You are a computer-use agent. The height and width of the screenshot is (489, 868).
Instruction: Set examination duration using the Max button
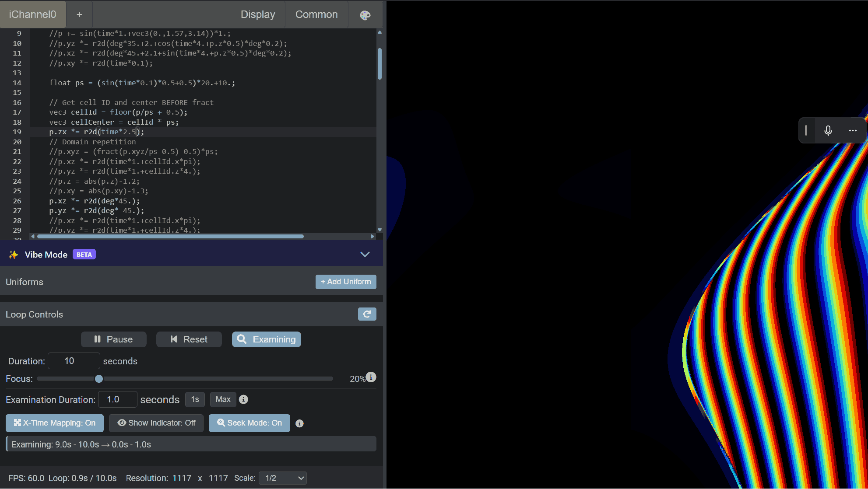click(223, 399)
